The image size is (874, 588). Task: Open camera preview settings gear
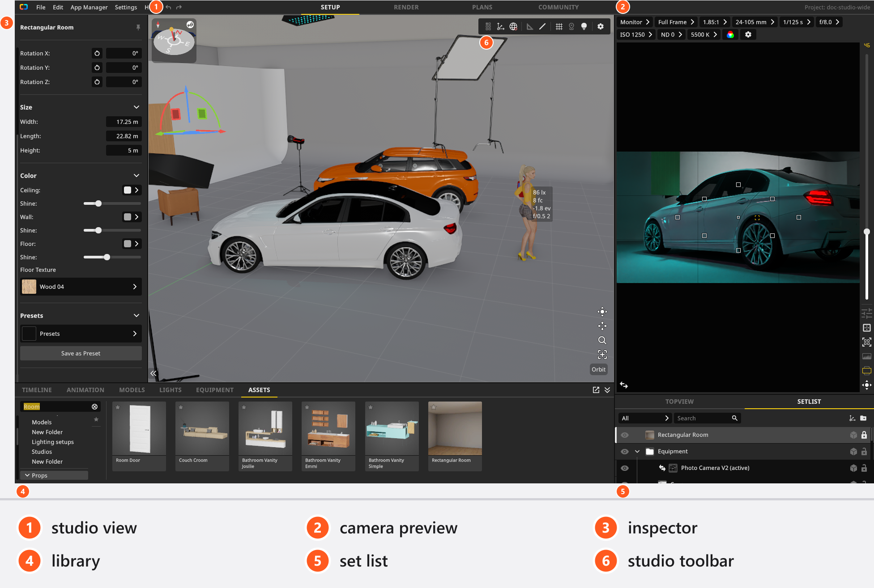pyautogui.click(x=748, y=35)
